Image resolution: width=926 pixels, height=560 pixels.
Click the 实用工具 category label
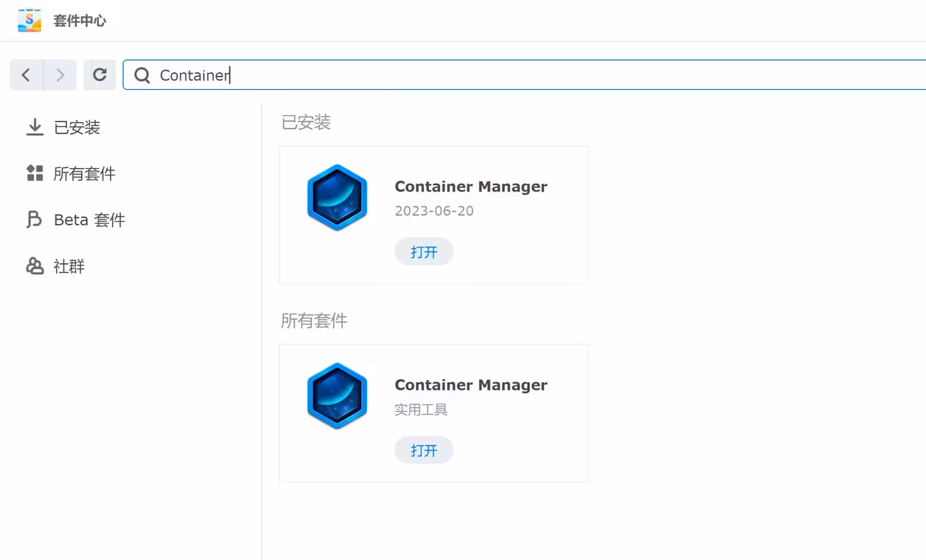tap(421, 410)
